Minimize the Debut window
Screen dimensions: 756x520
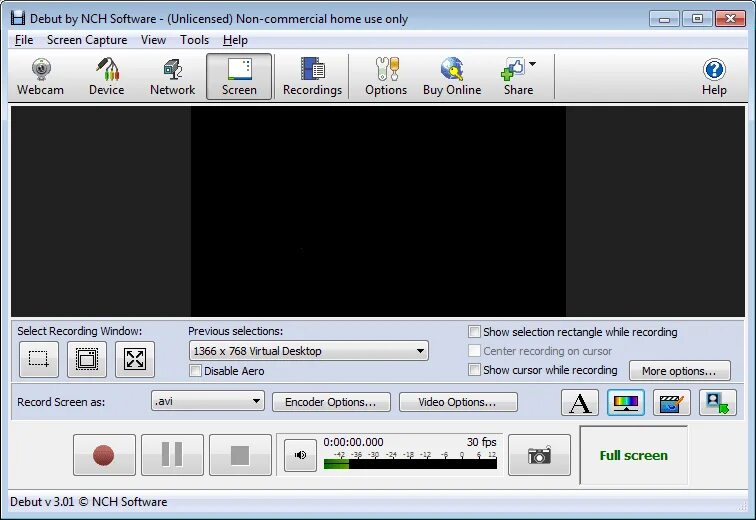click(664, 19)
